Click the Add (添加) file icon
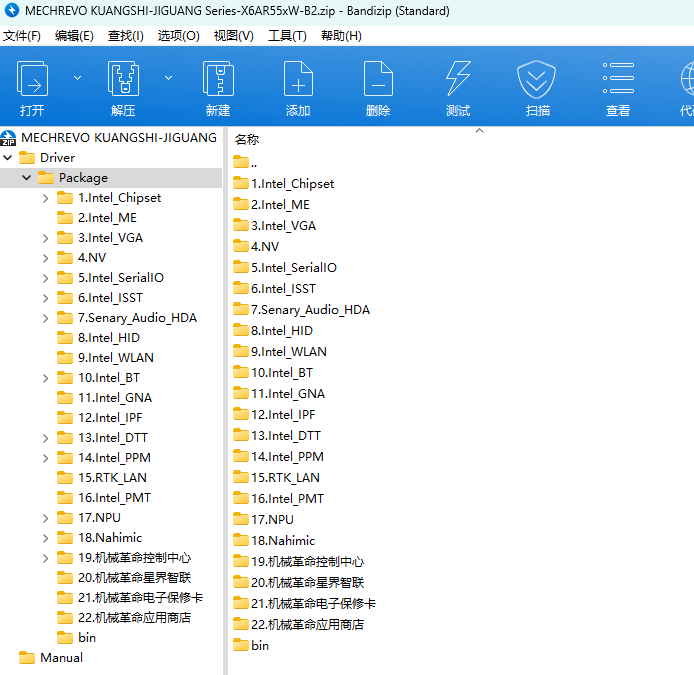The height and width of the screenshot is (675, 694). (298, 79)
